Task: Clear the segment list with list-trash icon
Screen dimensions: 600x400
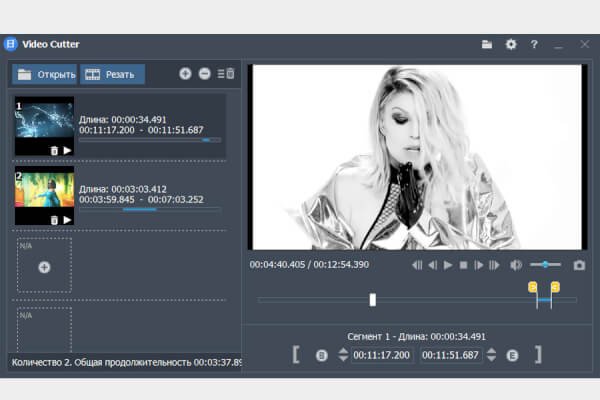Action: click(226, 73)
